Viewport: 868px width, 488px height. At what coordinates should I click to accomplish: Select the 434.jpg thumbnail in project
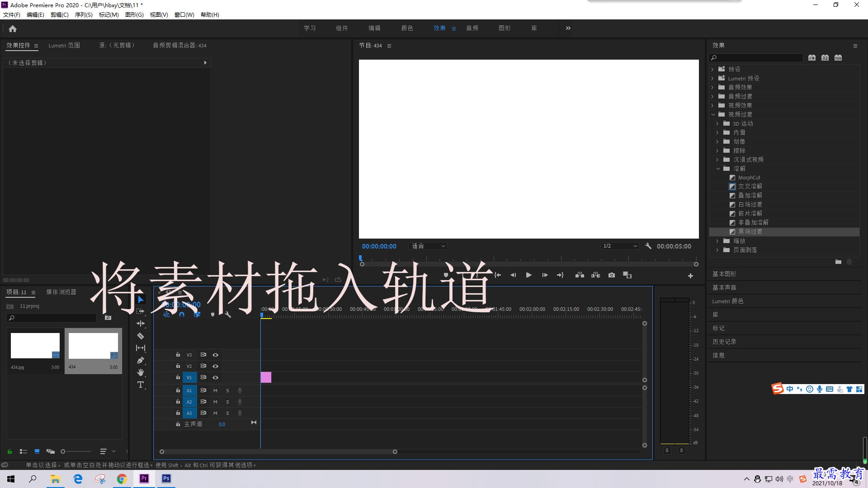35,346
